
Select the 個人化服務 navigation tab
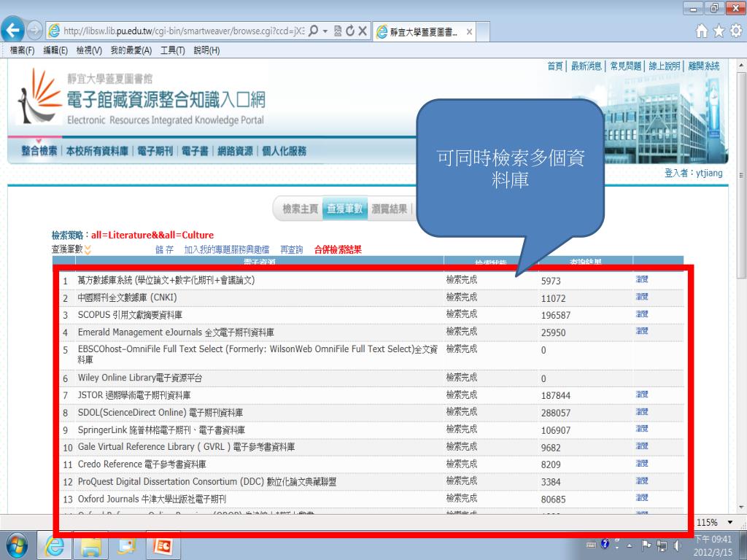(x=285, y=151)
